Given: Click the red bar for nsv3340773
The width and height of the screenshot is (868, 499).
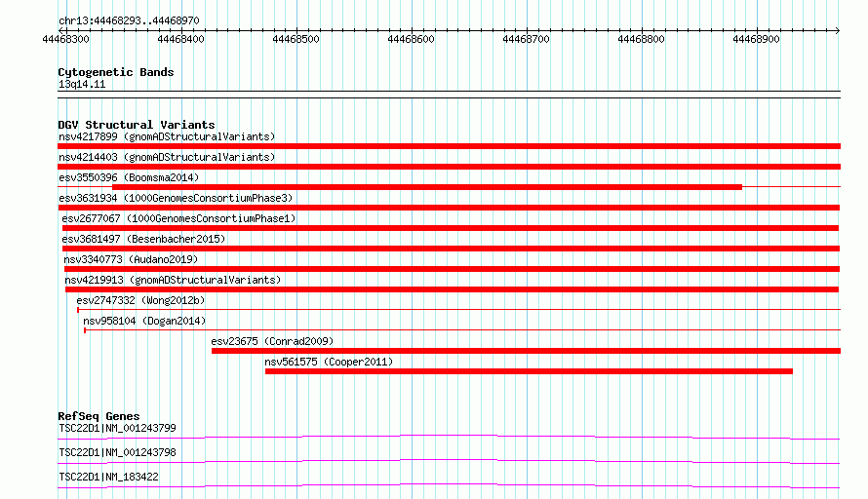Looking at the screenshot, I should [x=452, y=269].
